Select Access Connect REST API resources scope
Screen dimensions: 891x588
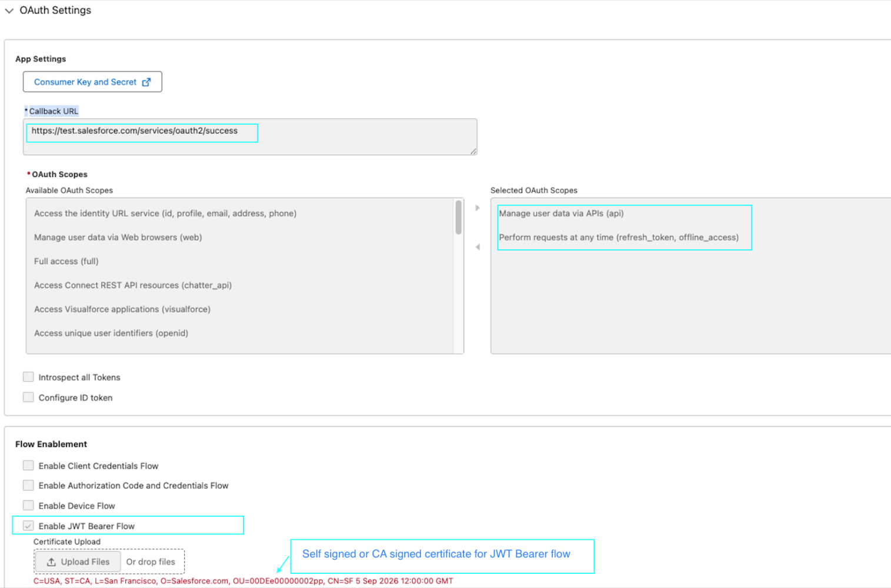[x=132, y=285]
